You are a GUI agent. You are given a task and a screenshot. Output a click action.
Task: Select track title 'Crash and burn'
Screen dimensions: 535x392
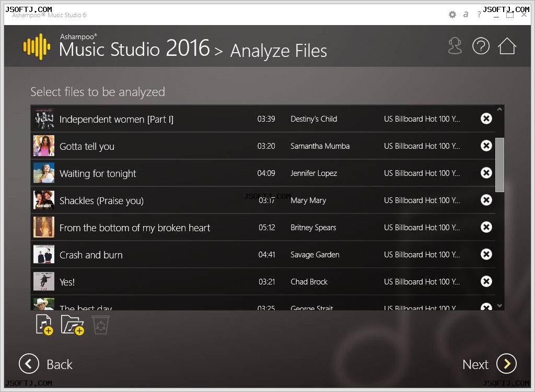click(x=91, y=255)
